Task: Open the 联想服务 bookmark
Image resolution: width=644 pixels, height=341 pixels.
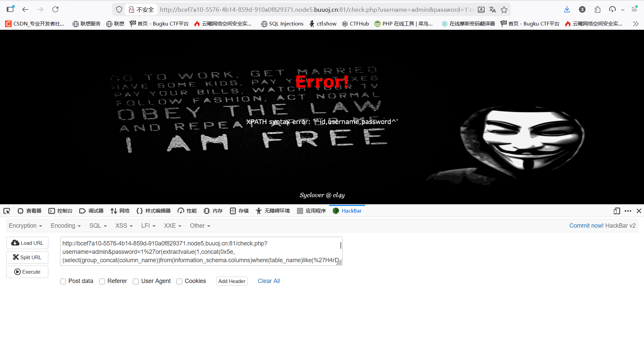Action: [x=87, y=24]
